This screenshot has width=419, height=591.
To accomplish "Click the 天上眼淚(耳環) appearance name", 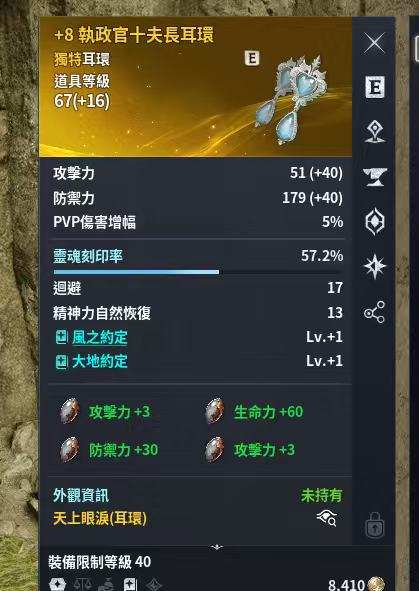I will (x=100, y=519).
